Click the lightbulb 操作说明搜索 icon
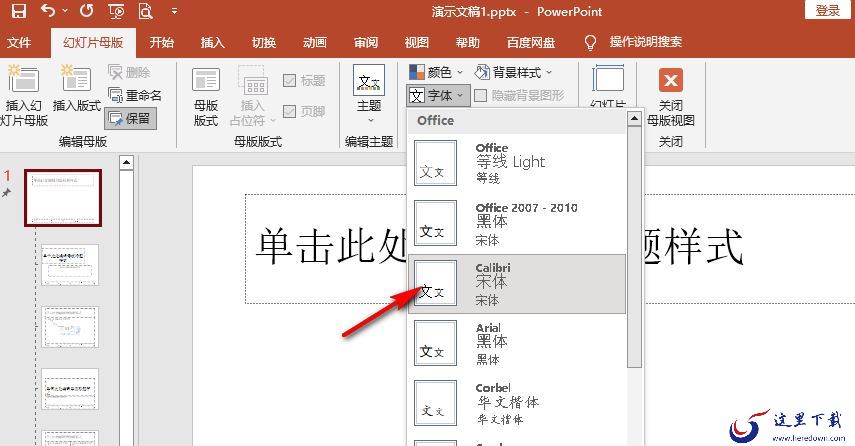 click(590, 43)
